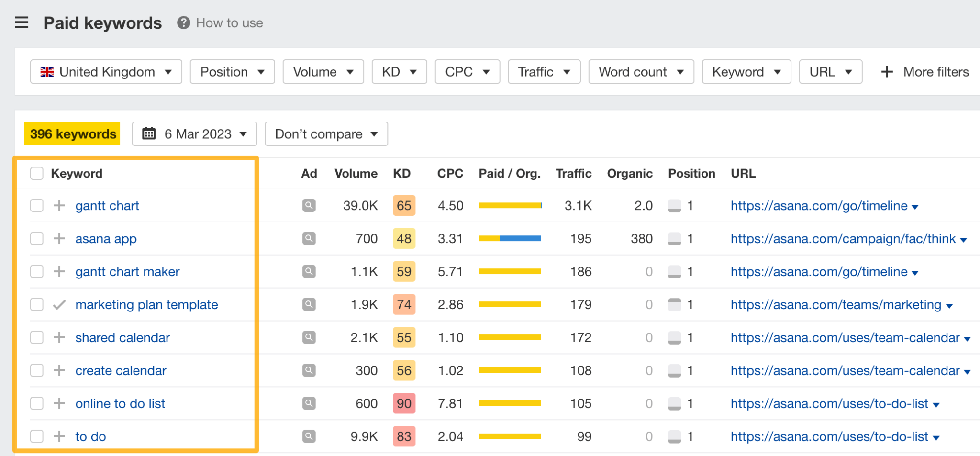
Task: Click the plus icon next to asana app
Action: [59, 238]
